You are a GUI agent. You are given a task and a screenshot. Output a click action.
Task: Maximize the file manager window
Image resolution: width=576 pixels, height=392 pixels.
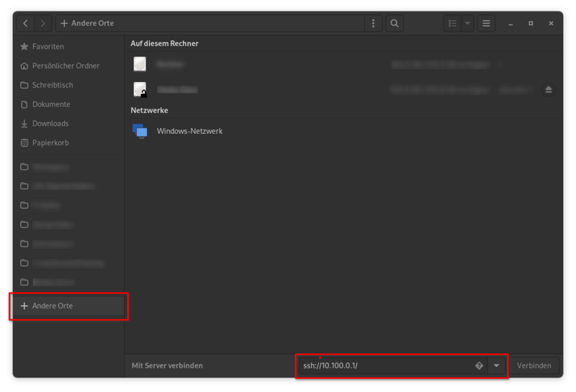531,24
